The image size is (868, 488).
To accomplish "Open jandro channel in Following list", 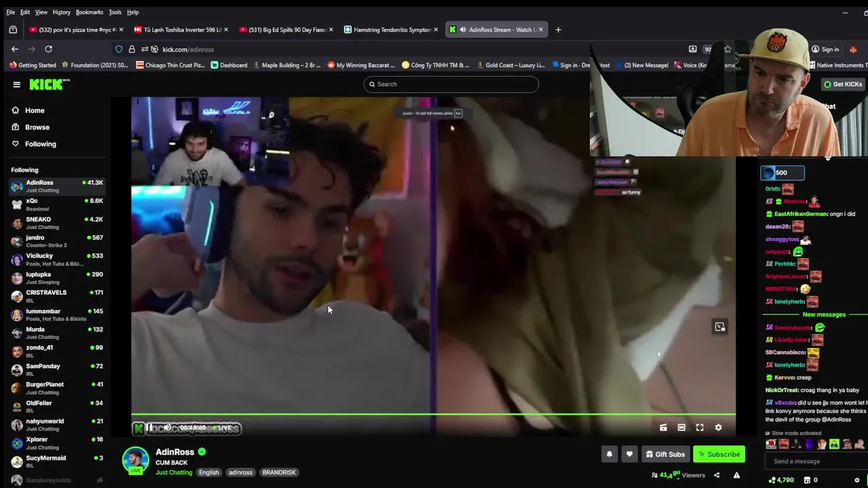I will pyautogui.click(x=57, y=241).
